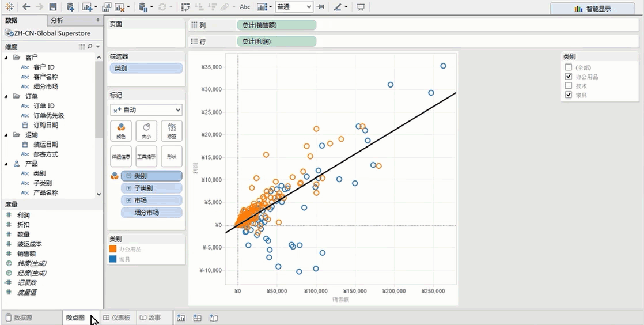
Task: Expand the 子类别 pill in the marks card
Action: (x=129, y=188)
